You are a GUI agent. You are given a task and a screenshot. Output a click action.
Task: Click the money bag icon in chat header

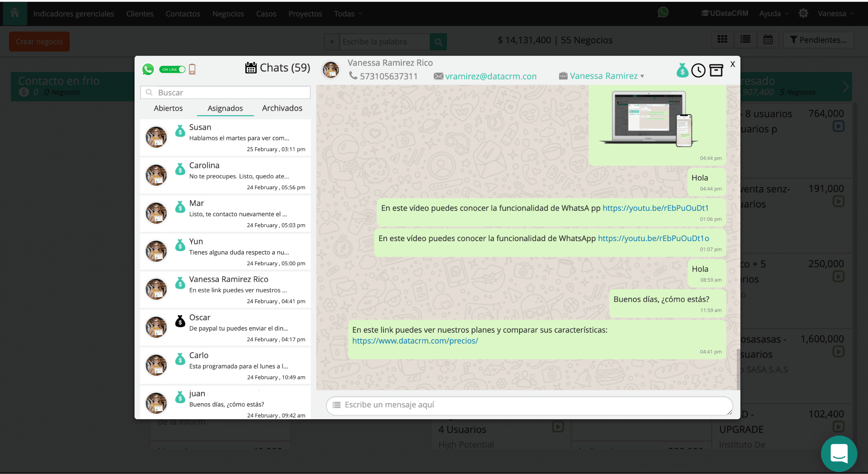pos(682,70)
